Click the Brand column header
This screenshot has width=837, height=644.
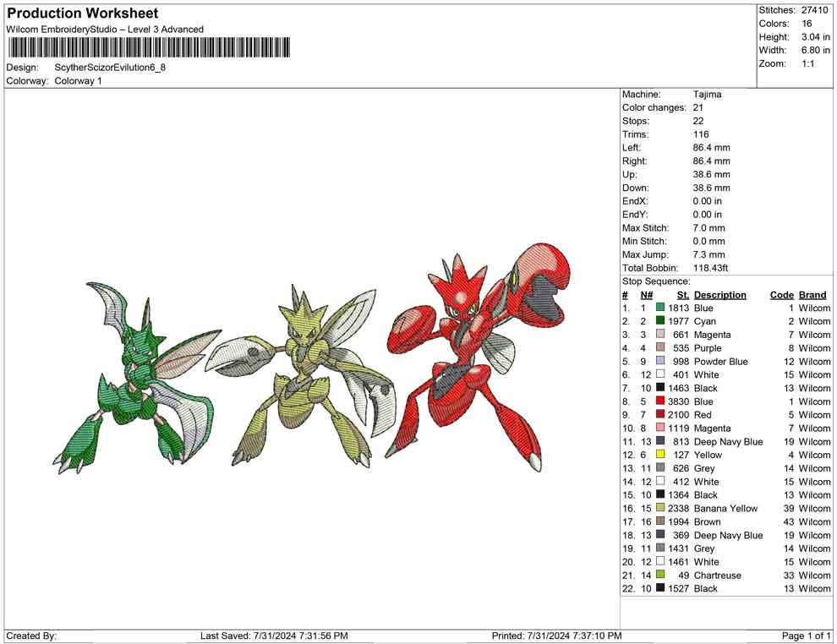pyautogui.click(x=812, y=295)
